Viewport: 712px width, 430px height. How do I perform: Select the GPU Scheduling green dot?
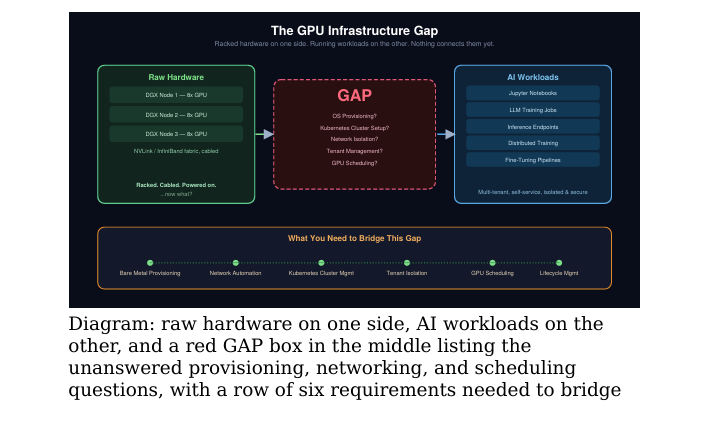pyautogui.click(x=492, y=262)
